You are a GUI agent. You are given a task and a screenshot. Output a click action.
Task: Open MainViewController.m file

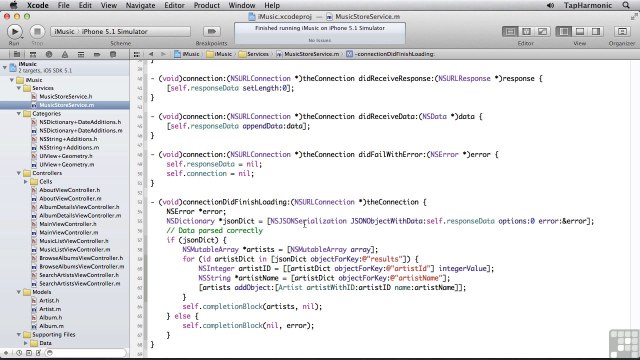68,233
